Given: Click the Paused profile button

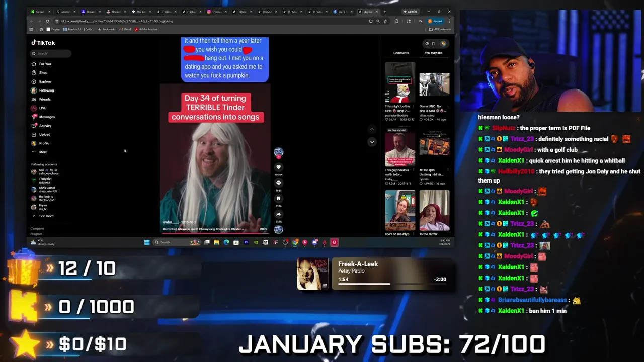Looking at the screenshot, I should (x=435, y=21).
